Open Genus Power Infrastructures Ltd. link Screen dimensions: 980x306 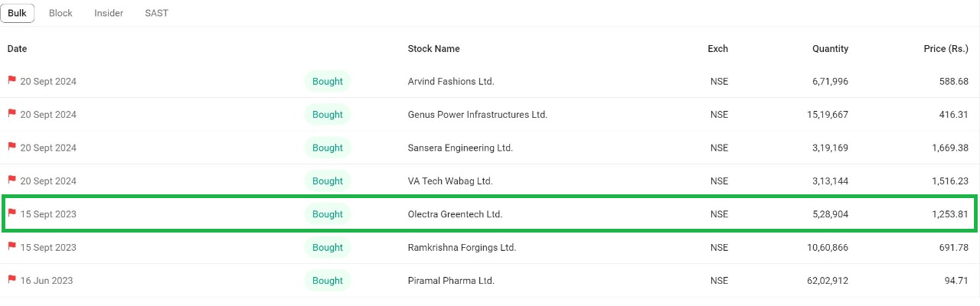(478, 115)
